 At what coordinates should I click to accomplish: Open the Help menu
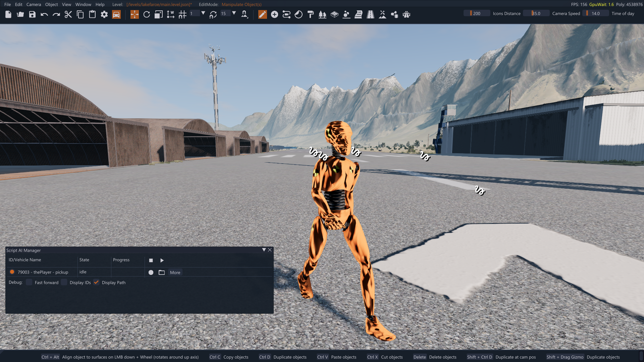pyautogui.click(x=100, y=4)
